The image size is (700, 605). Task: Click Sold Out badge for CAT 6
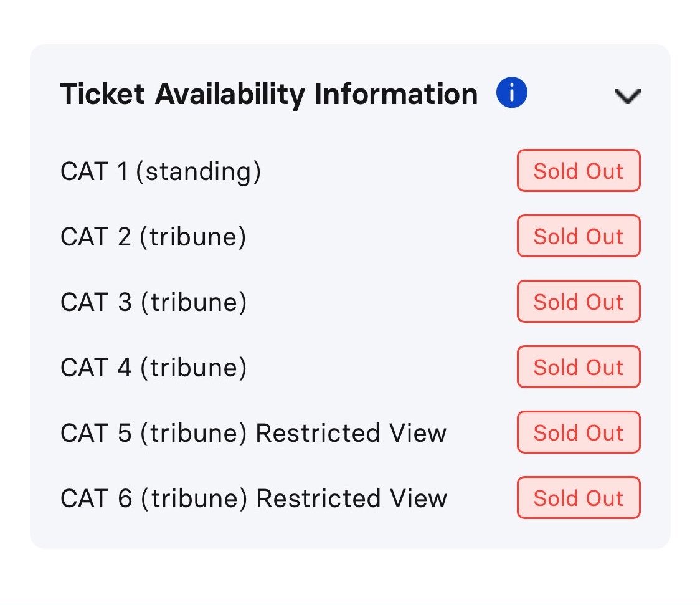pyautogui.click(x=579, y=497)
